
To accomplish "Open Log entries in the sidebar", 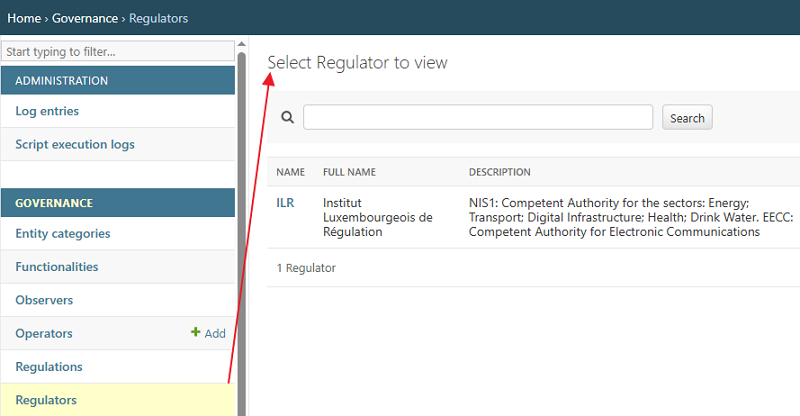I will (47, 111).
